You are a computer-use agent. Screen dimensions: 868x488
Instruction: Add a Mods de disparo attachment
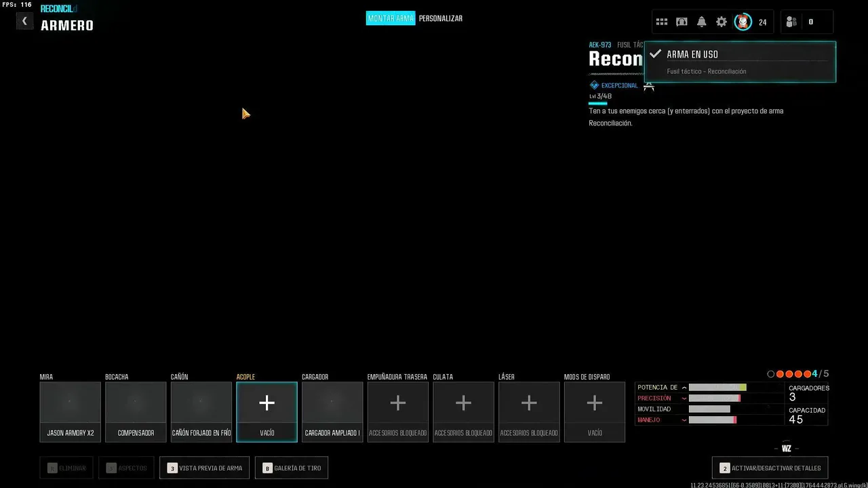point(595,411)
